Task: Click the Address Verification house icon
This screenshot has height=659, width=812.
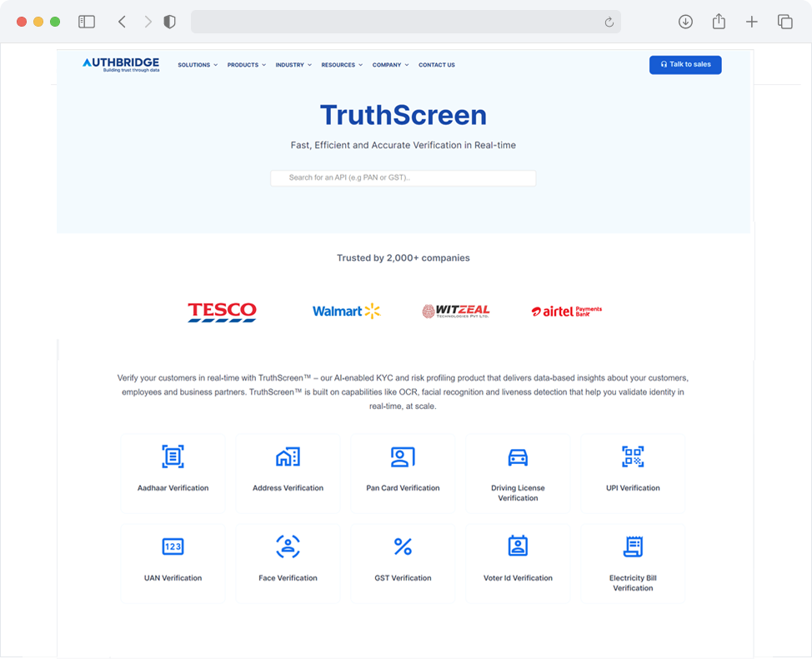Action: pyautogui.click(x=288, y=457)
